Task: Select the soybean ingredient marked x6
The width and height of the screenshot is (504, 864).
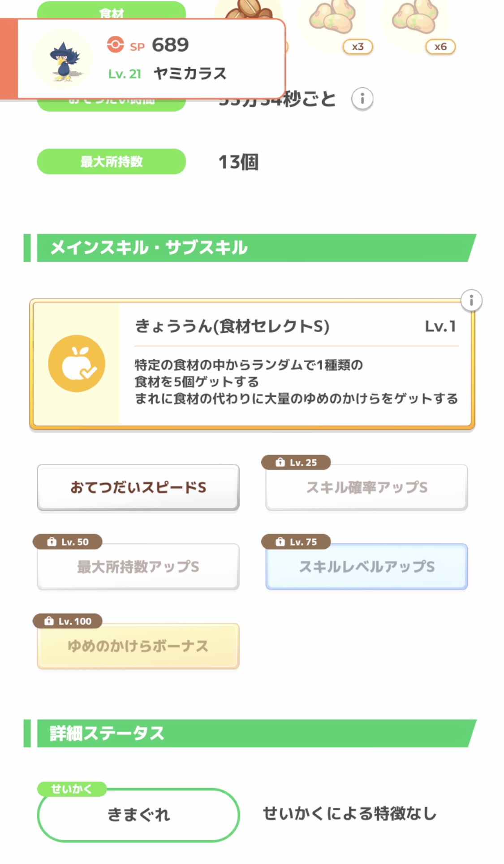Action: click(x=414, y=20)
